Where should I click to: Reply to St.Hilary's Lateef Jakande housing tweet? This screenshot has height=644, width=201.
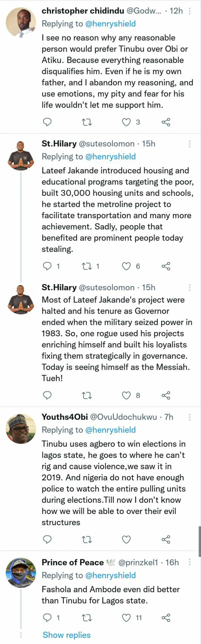pyautogui.click(x=47, y=266)
